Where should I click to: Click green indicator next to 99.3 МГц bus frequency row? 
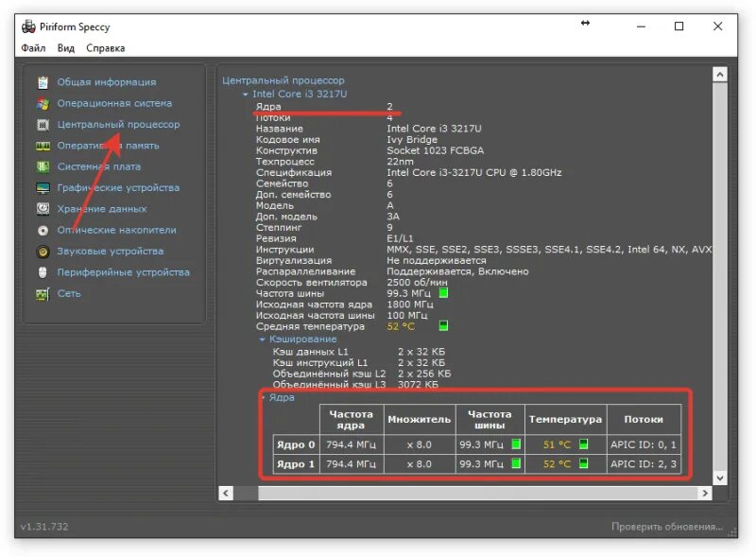click(x=443, y=293)
